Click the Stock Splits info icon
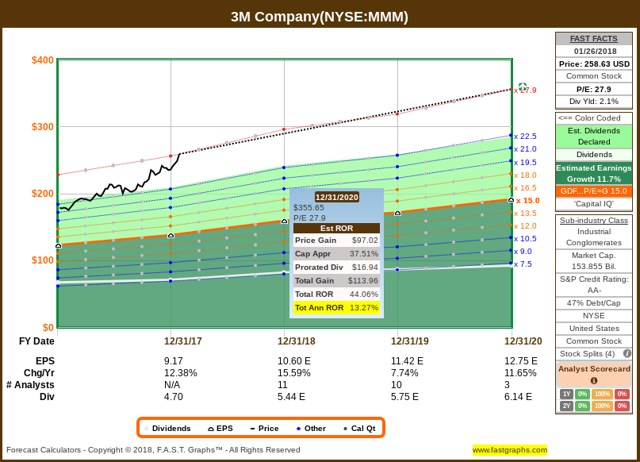 (x=627, y=353)
